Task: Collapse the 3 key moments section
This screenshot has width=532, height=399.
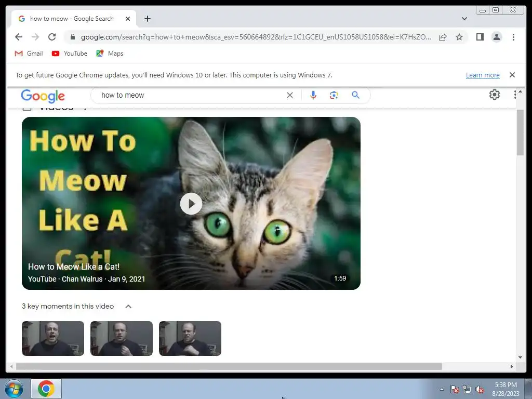Action: tap(128, 307)
